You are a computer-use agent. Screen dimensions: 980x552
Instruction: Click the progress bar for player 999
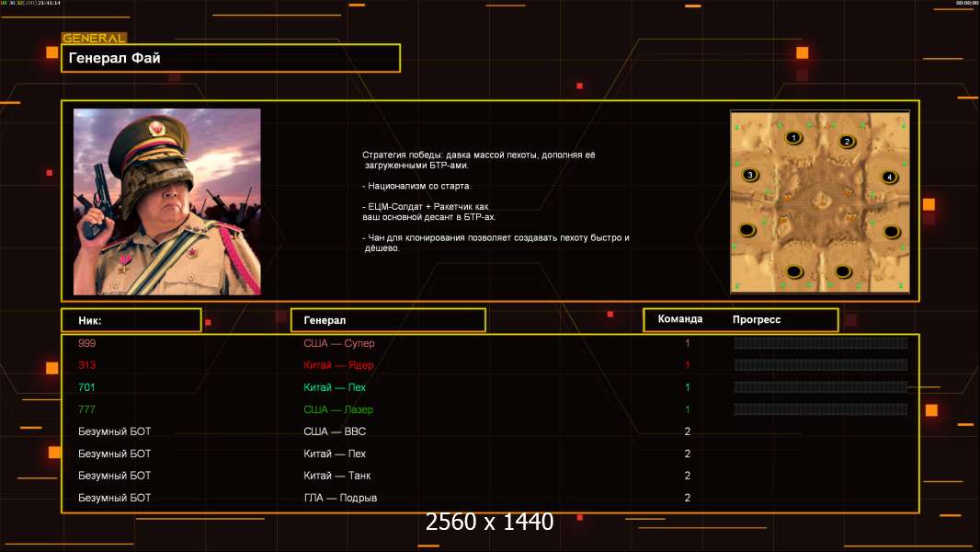821,342
